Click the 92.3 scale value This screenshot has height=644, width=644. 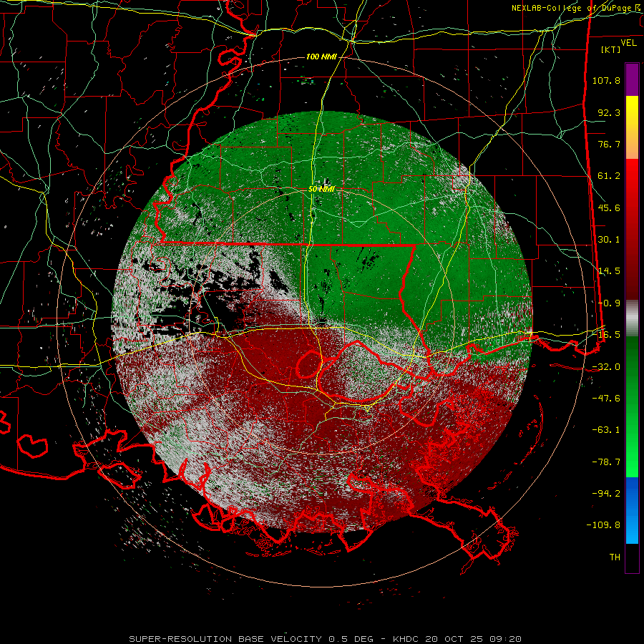609,112
